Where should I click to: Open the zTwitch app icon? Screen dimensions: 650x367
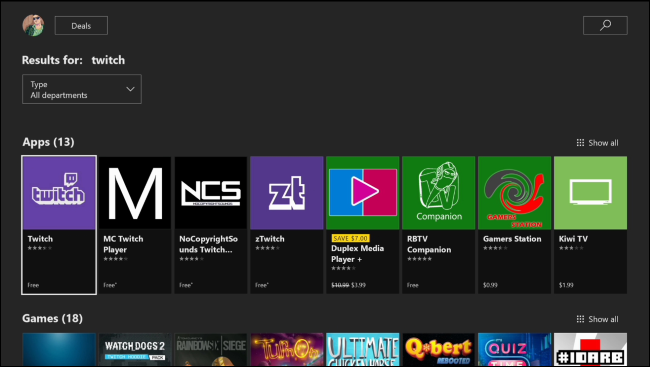286,193
